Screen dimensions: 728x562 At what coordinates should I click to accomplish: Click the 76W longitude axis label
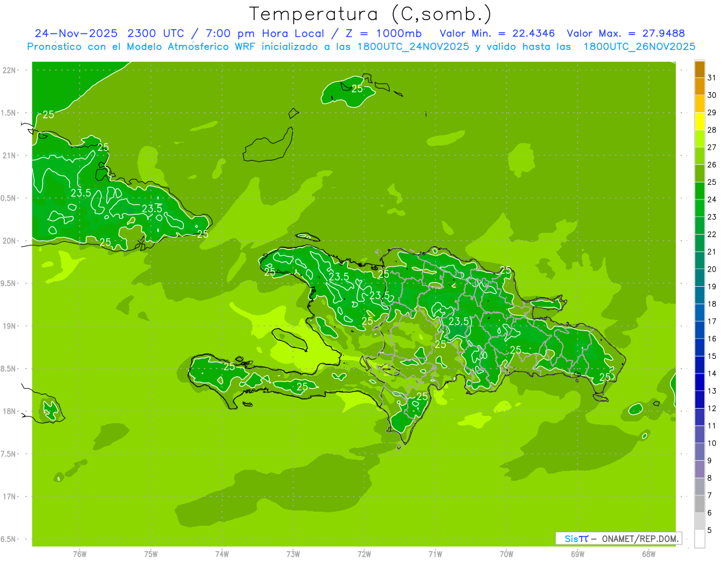click(79, 554)
